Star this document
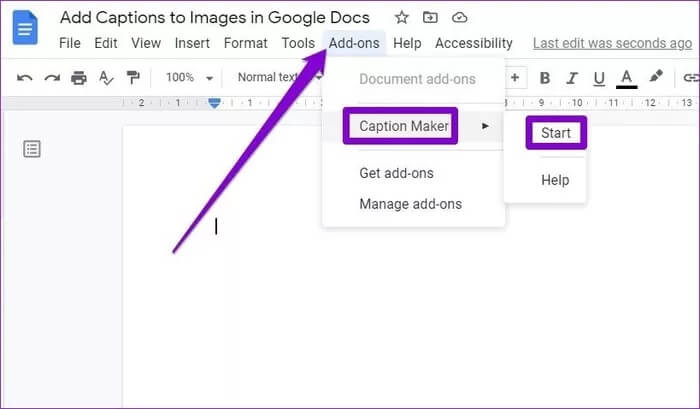700x409 pixels. pos(401,18)
